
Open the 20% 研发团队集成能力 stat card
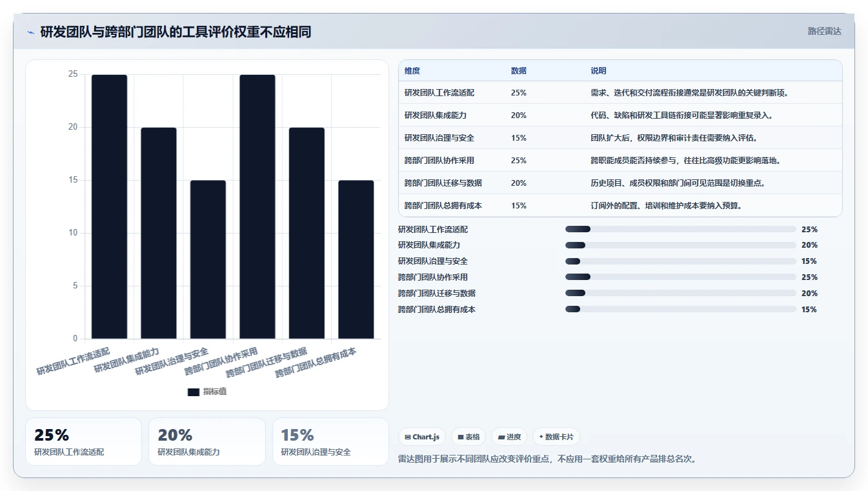(207, 441)
